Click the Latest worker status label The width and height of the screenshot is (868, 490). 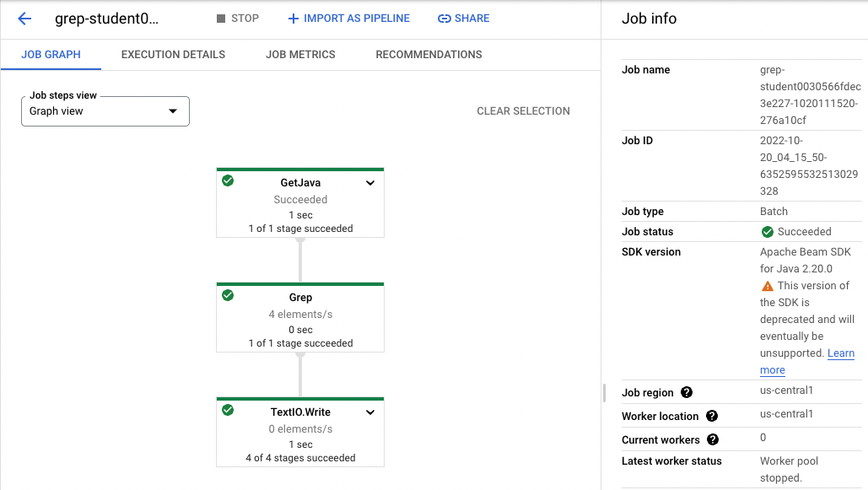(671, 460)
